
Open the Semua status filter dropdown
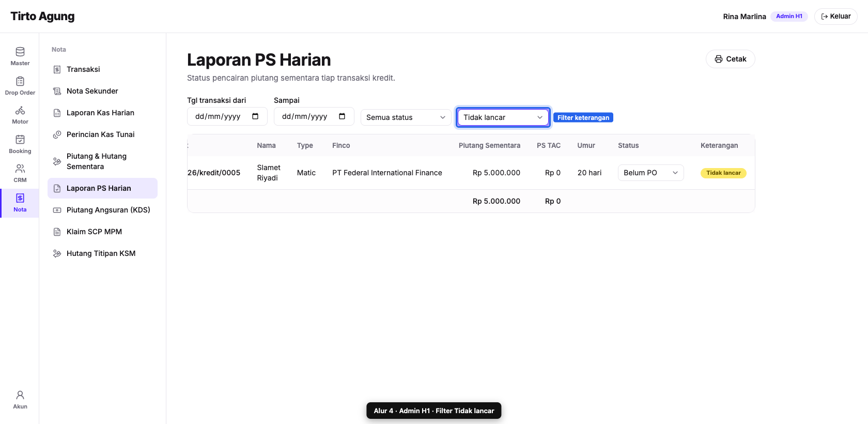pyautogui.click(x=406, y=117)
